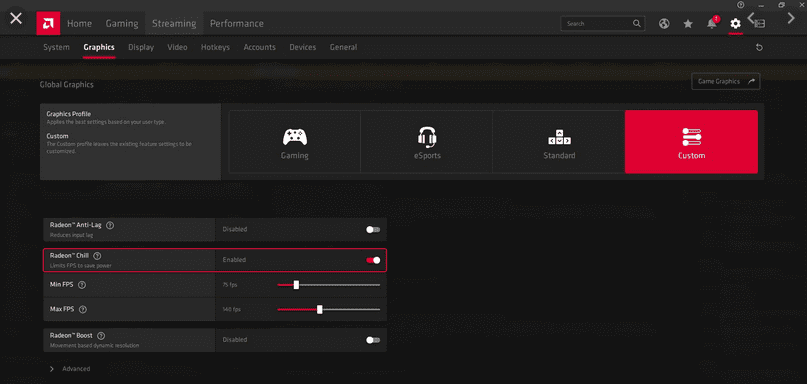Select the eSports graphics profile
Image resolution: width=807 pixels, height=384 pixels.
tap(427, 142)
